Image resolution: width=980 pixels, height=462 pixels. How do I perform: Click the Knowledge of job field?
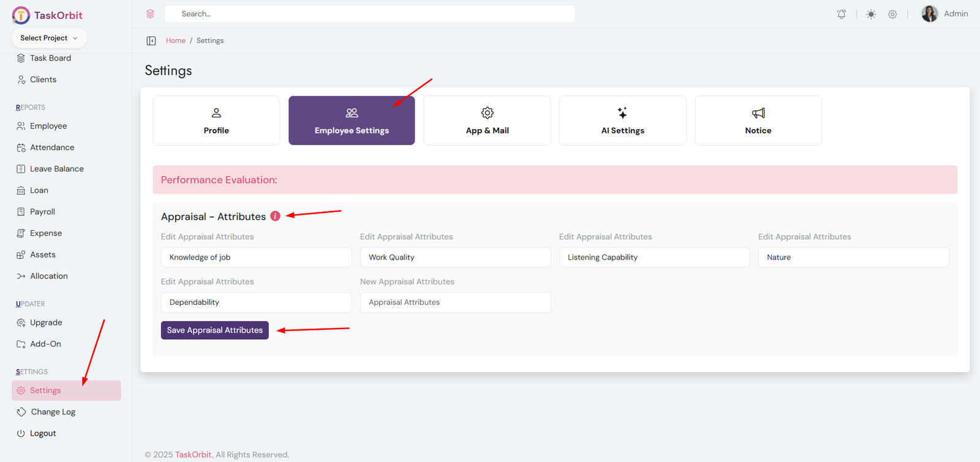pyautogui.click(x=256, y=258)
